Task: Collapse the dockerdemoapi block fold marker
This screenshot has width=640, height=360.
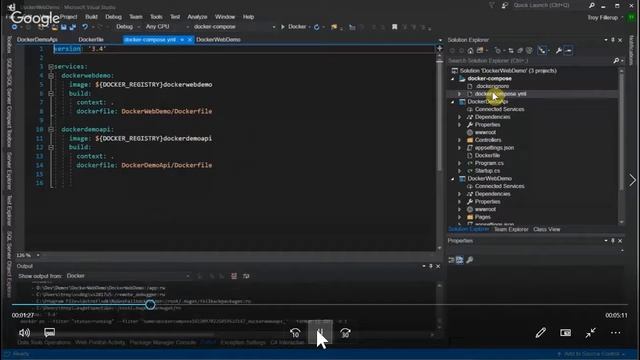Action: tap(51, 129)
